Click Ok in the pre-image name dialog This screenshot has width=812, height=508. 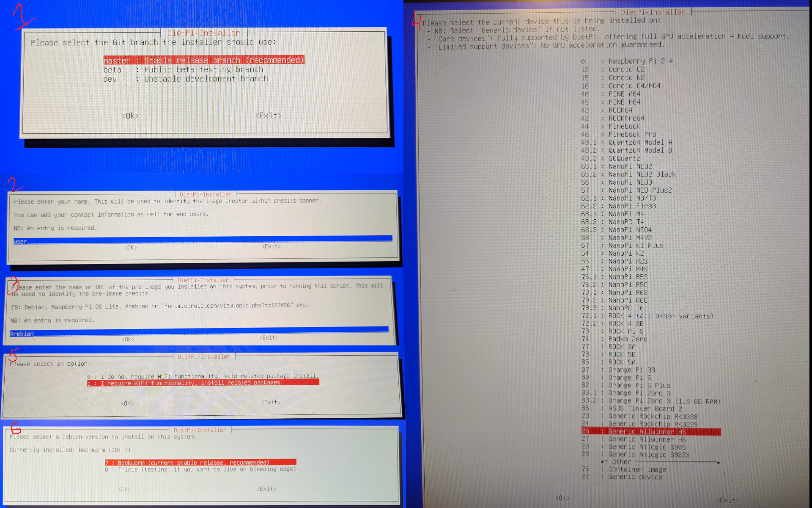coord(128,339)
